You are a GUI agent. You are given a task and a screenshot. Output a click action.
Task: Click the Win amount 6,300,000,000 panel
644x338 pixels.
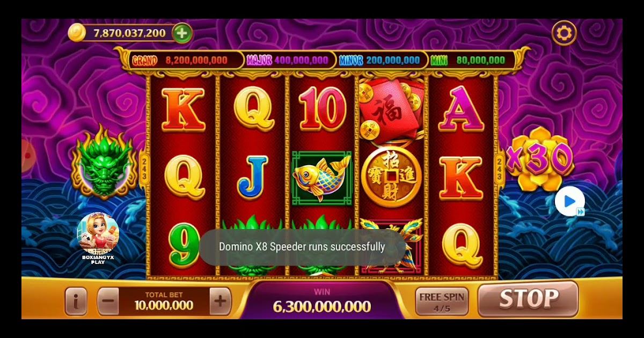click(322, 300)
